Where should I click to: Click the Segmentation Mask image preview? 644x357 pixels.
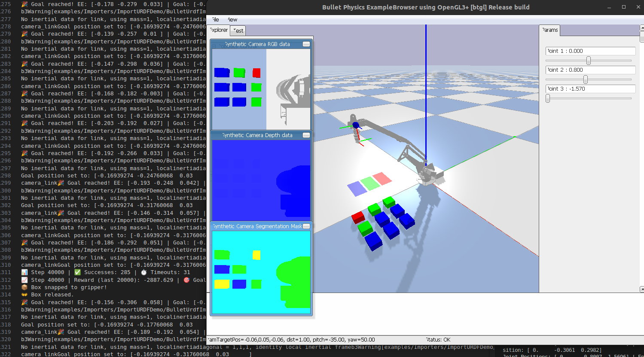click(261, 272)
